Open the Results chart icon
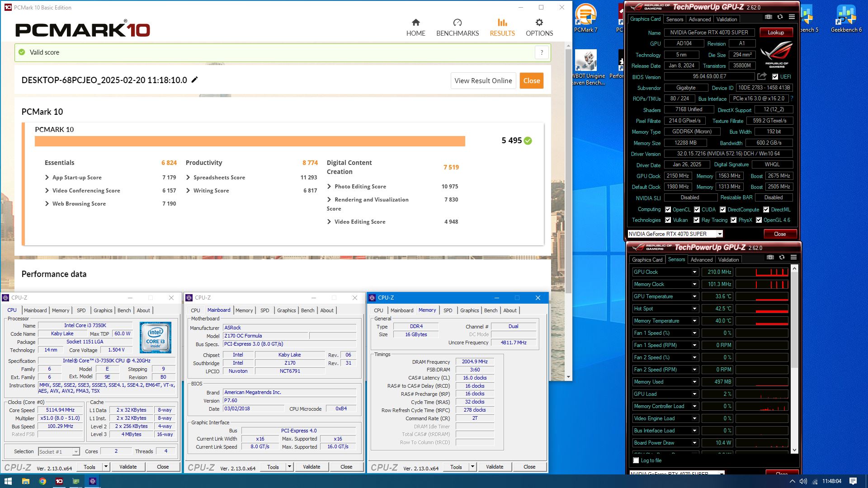This screenshot has width=868, height=488. [x=502, y=23]
